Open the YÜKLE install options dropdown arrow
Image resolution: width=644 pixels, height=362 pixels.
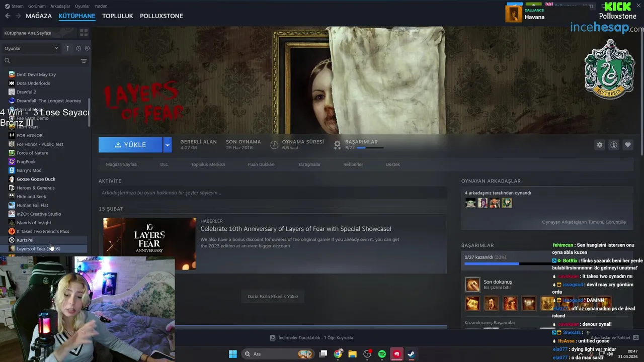tap(168, 145)
